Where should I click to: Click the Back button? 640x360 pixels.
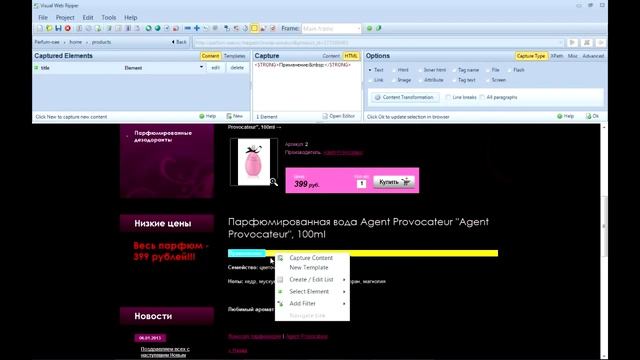tap(179, 42)
